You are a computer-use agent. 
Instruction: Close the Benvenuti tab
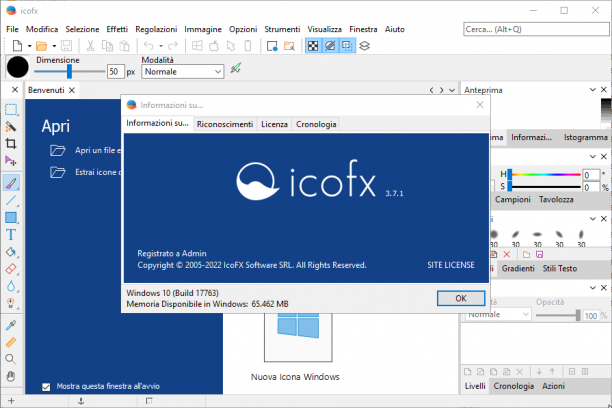point(72,90)
